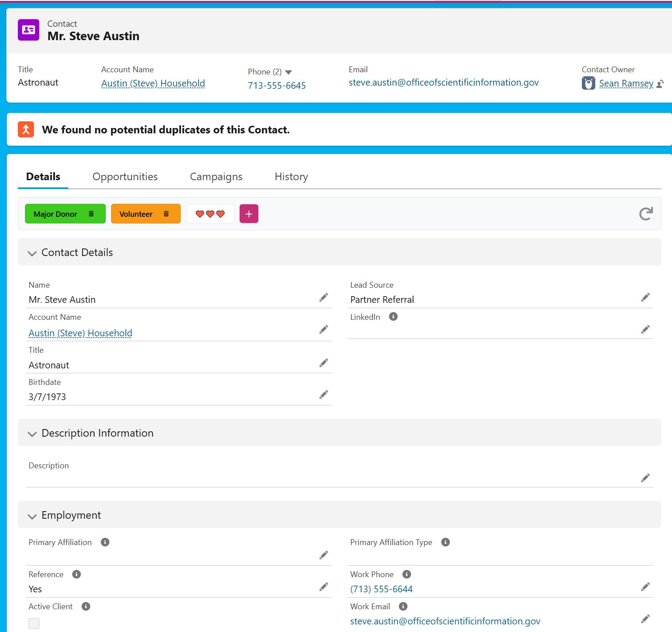Remove the Volunteer badge with trash icon
Viewport: 672px width, 632px height.
click(x=166, y=214)
